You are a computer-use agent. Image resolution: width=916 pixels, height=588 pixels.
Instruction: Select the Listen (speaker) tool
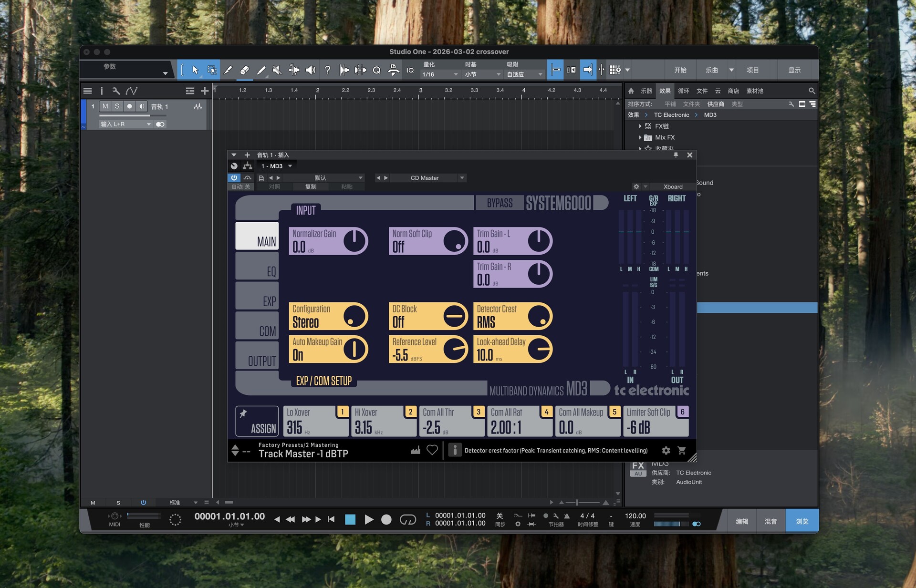tap(311, 70)
